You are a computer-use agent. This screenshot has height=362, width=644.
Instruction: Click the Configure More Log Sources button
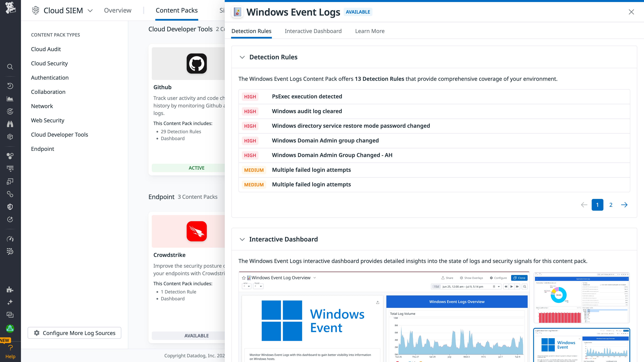pos(74,333)
